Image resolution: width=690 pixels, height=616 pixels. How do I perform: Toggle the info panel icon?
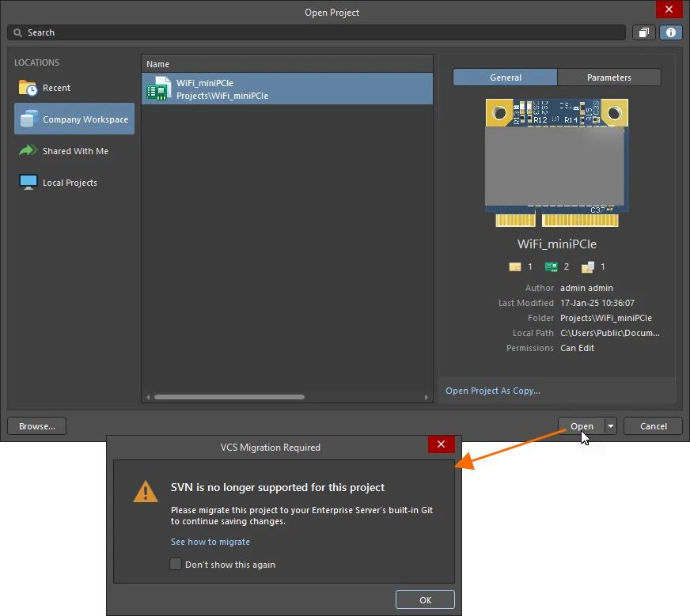pos(671,32)
